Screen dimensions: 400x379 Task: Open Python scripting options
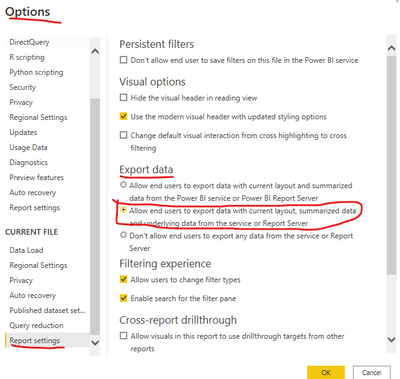coord(36,72)
